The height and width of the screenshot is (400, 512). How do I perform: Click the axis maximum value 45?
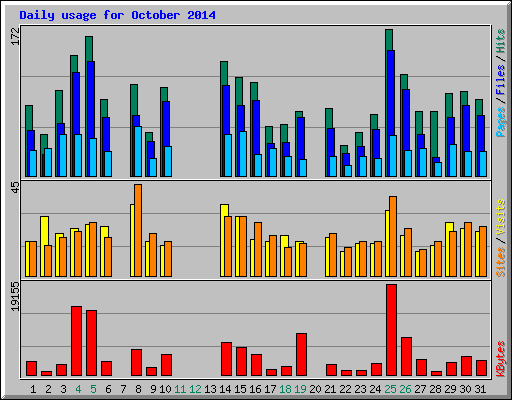pos(15,187)
